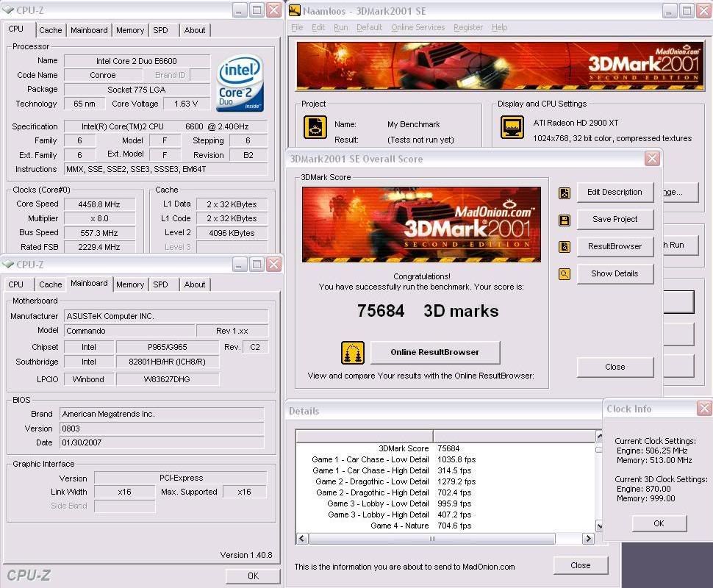
Task: Click OK button in lower CPU-Z window
Action: tap(253, 576)
